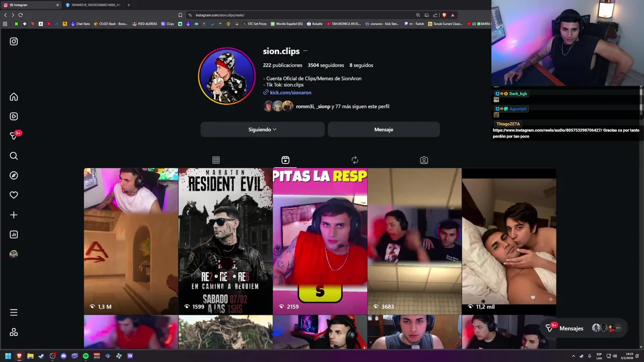The height and width of the screenshot is (362, 644).
Task: Open the Boludle bookmark
Action: (x=314, y=24)
